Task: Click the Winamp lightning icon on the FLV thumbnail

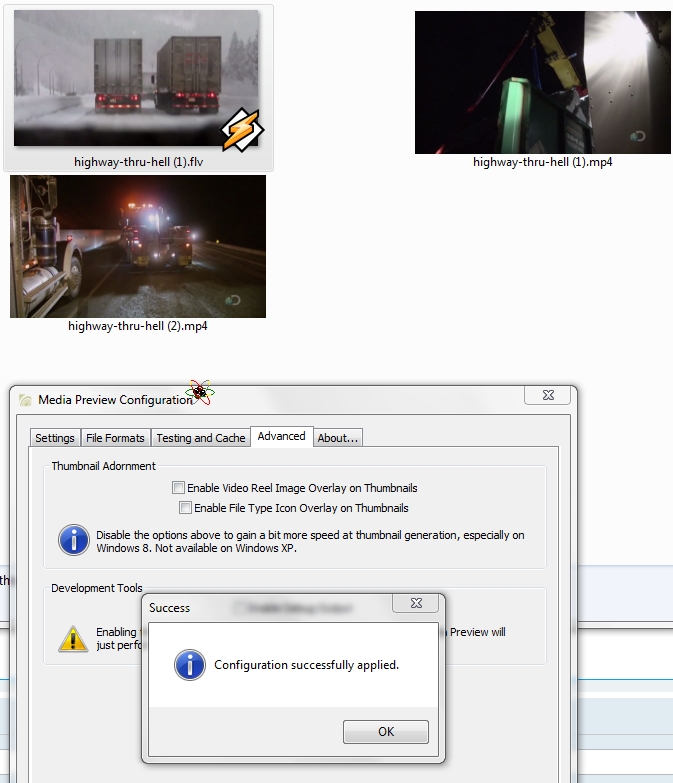Action: pos(241,129)
